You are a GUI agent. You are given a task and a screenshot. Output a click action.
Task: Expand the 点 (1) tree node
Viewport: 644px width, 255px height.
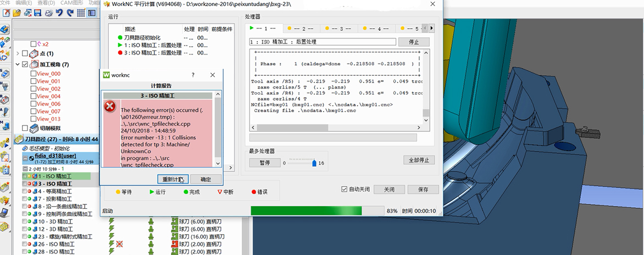pyautogui.click(x=18, y=53)
